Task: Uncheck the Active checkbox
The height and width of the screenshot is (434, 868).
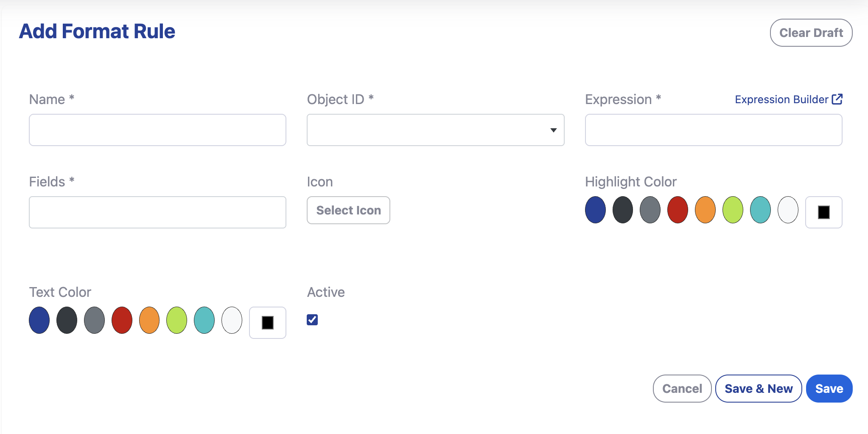Action: coord(312,320)
